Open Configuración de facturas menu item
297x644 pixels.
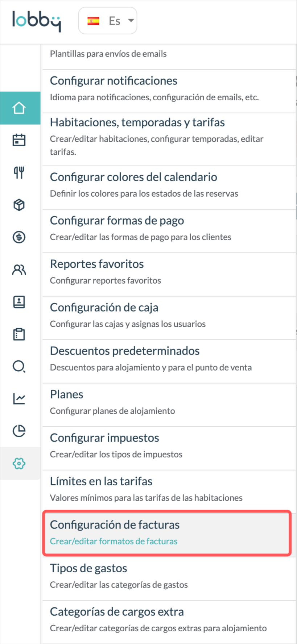click(x=167, y=532)
